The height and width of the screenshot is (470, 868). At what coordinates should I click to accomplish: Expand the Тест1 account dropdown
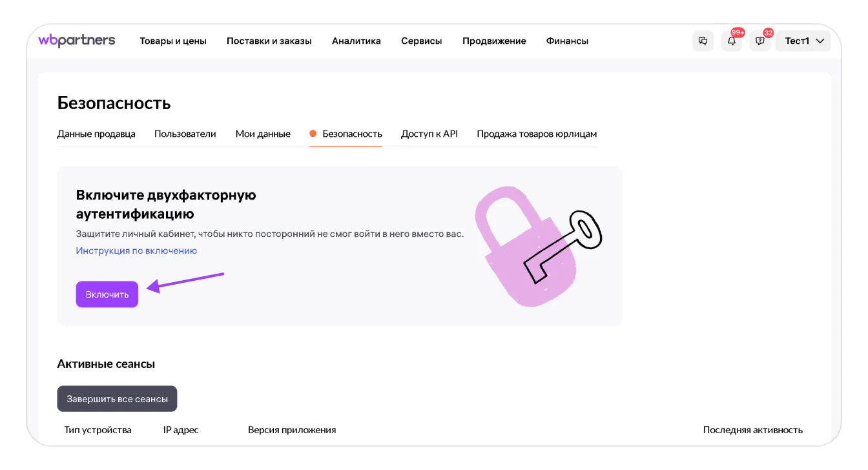pos(803,41)
